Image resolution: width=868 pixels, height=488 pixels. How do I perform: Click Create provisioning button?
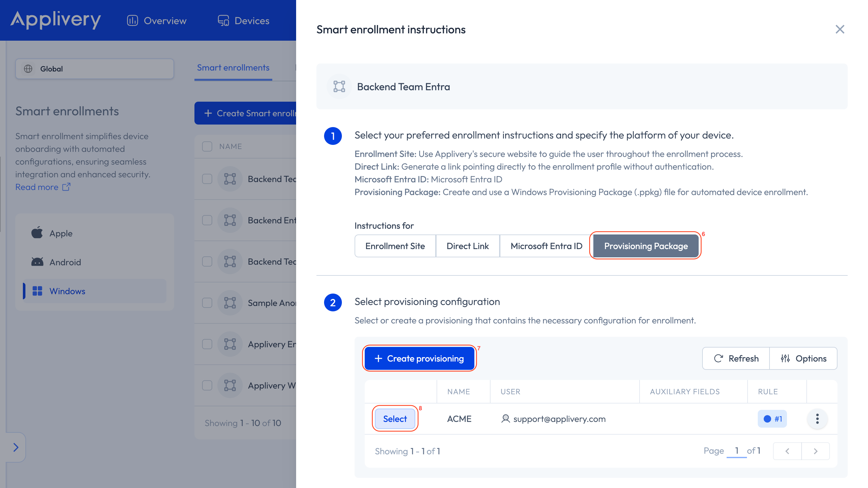[x=419, y=359]
